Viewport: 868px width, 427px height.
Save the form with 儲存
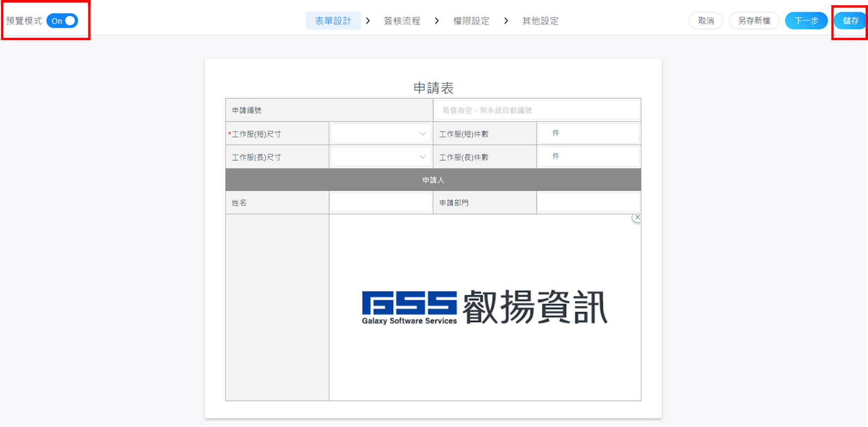coord(851,21)
